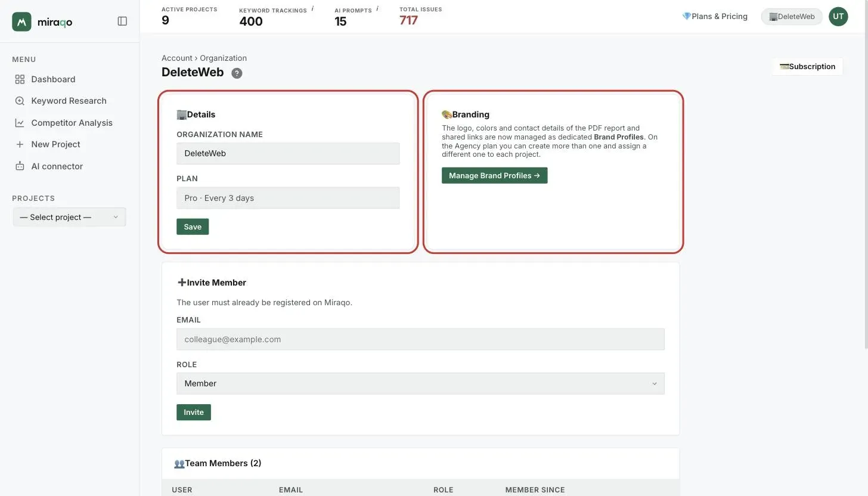Open Keyword Research menu item
Viewport: 868px width, 496px height.
tap(69, 101)
